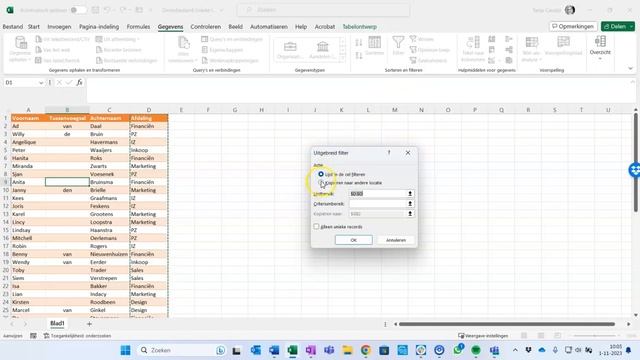Viewport: 640px width, 360px height.
Task: Collapse dialog via Criteriumbereik range selector arrow
Action: pos(410,204)
